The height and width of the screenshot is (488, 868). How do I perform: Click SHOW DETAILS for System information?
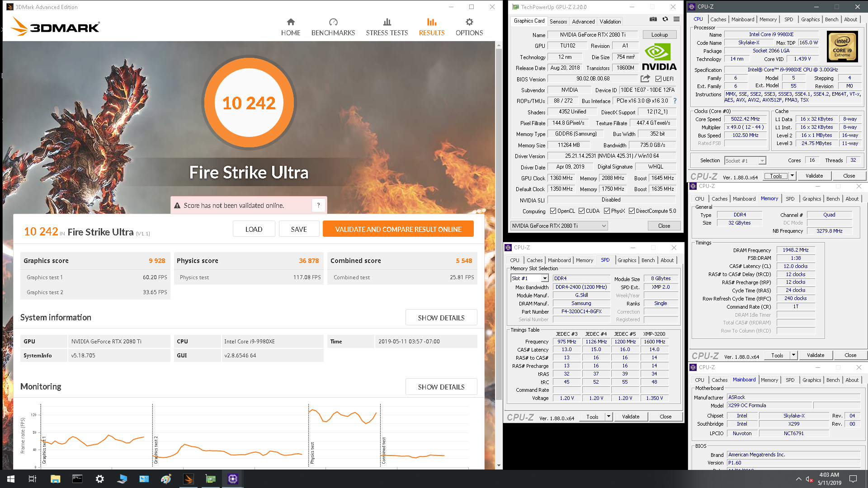tap(441, 318)
